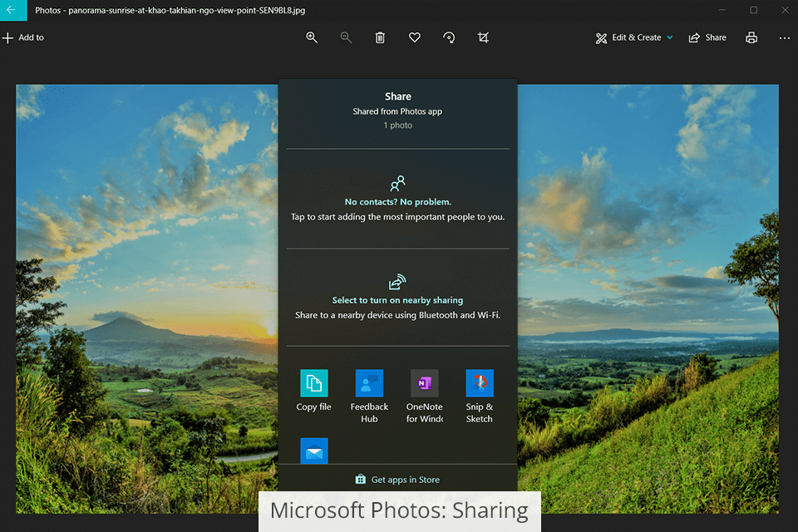Tap No contacts? No problem. section
The width and height of the screenshot is (798, 532).
pos(397,202)
